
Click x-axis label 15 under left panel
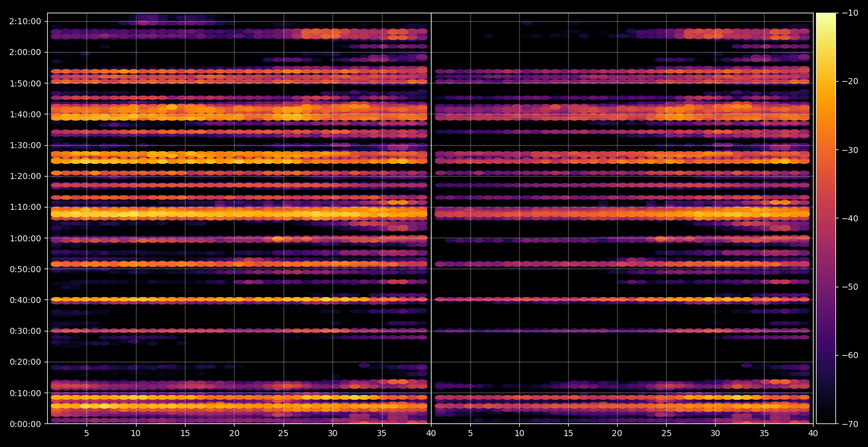point(185,433)
